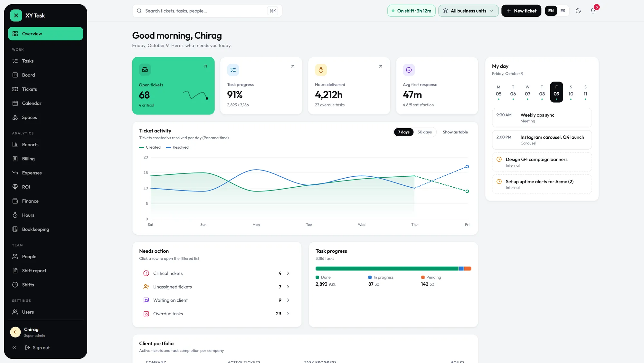Viewport: 644px width, 363px height.
Task: Toggle dark mode with moon icon
Action: [578, 11]
